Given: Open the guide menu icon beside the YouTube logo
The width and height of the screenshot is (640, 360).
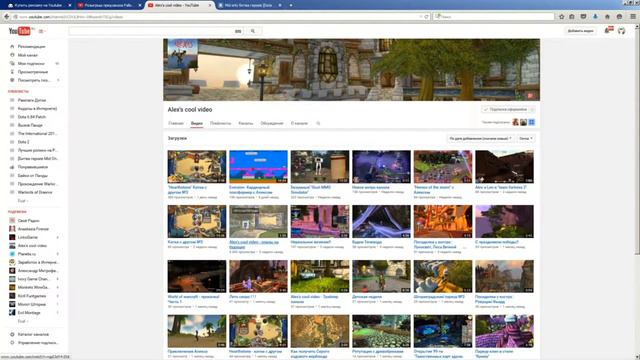Looking at the screenshot, I should tap(41, 31).
